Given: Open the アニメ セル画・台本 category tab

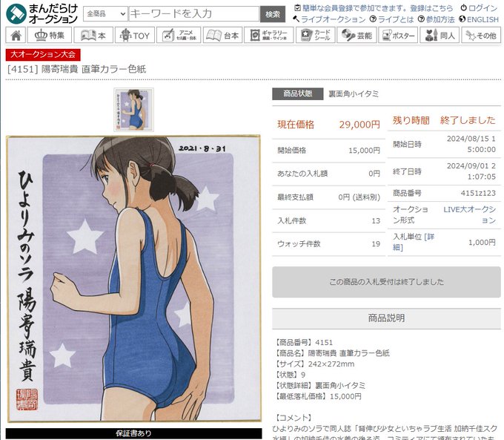Looking at the screenshot, I should coord(179,35).
